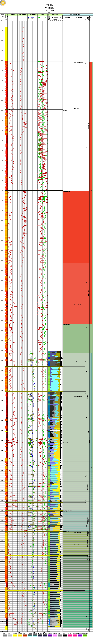Click the Root Shale formation label
The width and height of the screenshot is (108, 644).
click(76, 362)
